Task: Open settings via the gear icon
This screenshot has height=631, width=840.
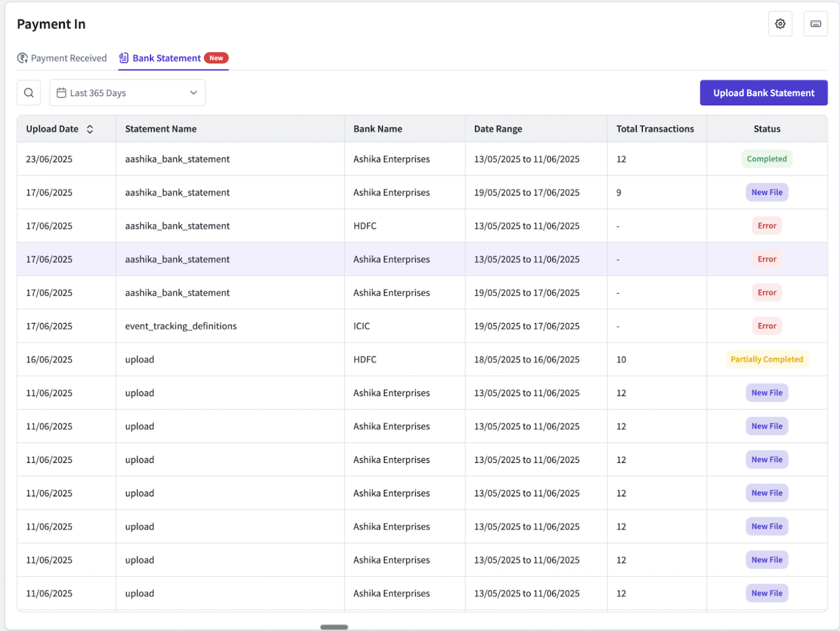Action: pyautogui.click(x=780, y=24)
